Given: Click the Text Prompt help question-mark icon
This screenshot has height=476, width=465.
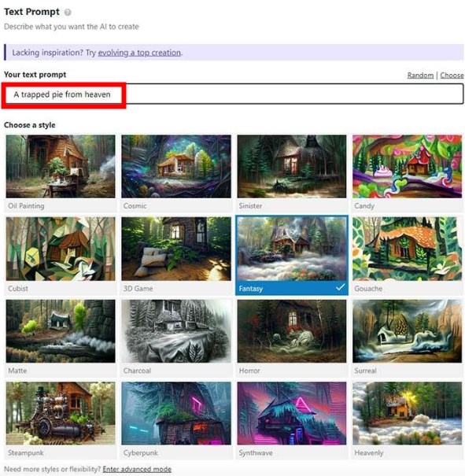Looking at the screenshot, I should pos(68,12).
